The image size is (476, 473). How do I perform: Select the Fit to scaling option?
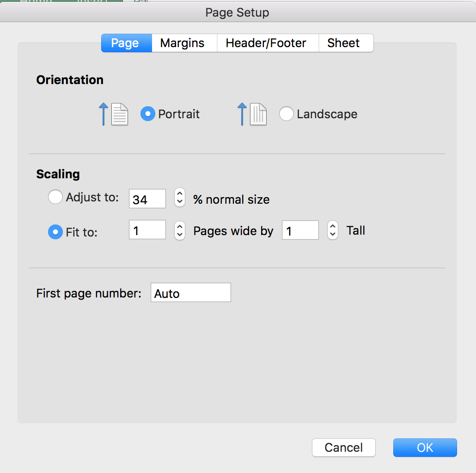pos(55,232)
